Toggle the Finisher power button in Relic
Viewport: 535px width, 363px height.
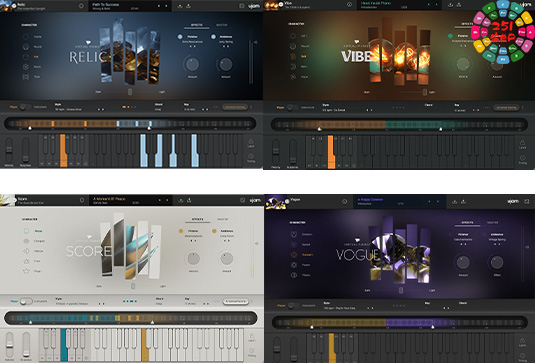[x=180, y=37]
